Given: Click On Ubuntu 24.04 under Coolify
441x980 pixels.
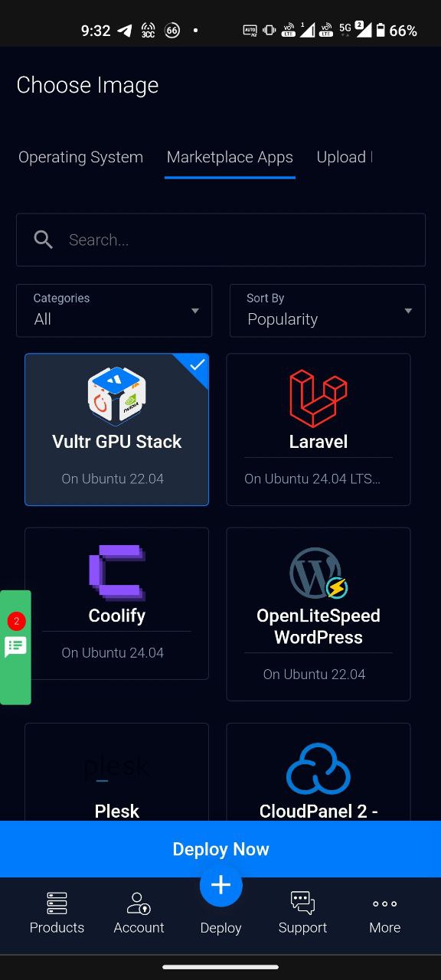Looking at the screenshot, I should coord(113,653).
